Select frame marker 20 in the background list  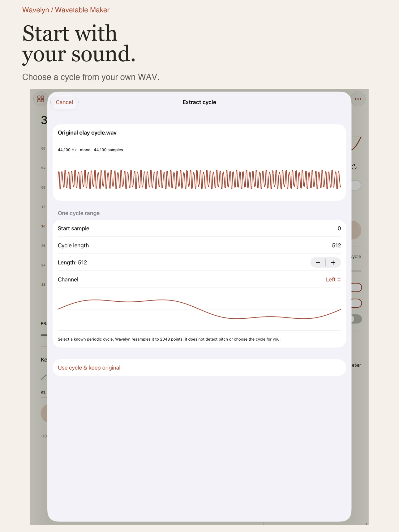point(43,246)
